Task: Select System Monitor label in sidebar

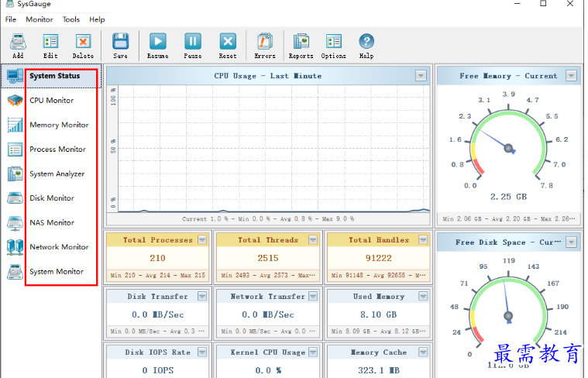Action: pyautogui.click(x=57, y=272)
